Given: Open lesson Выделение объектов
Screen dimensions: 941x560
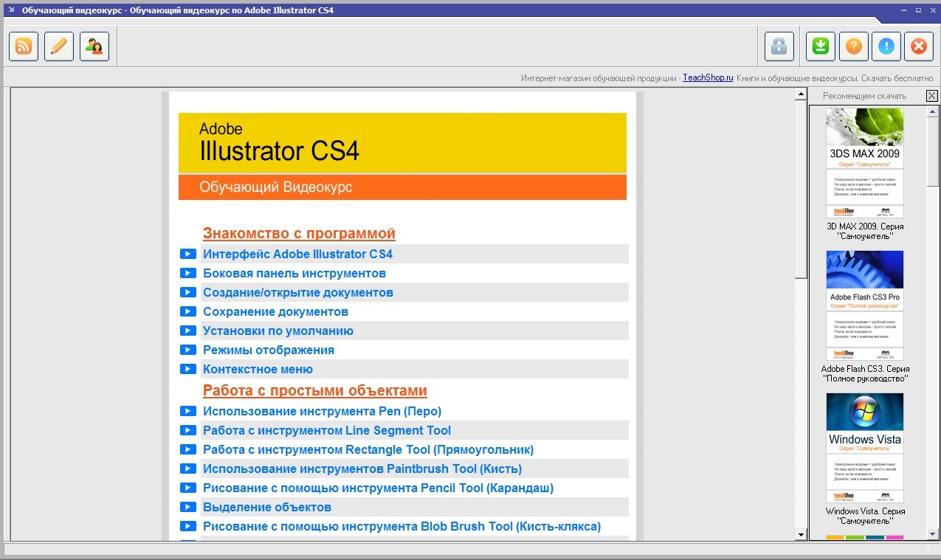Looking at the screenshot, I should coord(267,507).
